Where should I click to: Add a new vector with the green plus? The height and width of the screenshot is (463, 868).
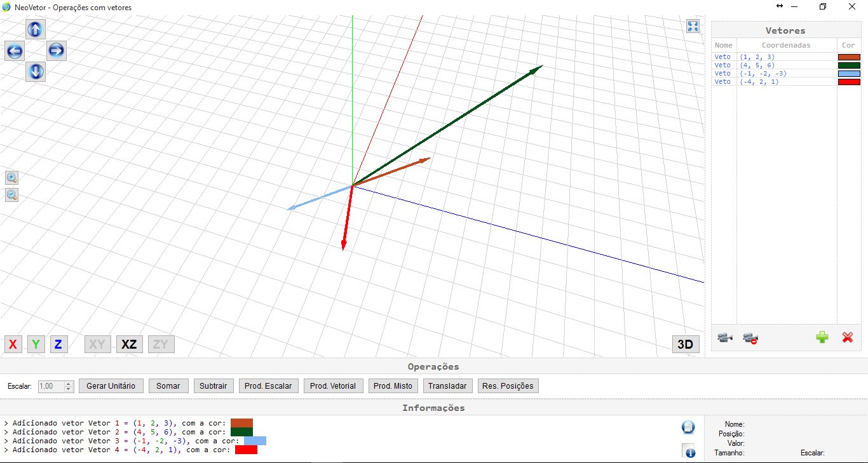coord(822,337)
